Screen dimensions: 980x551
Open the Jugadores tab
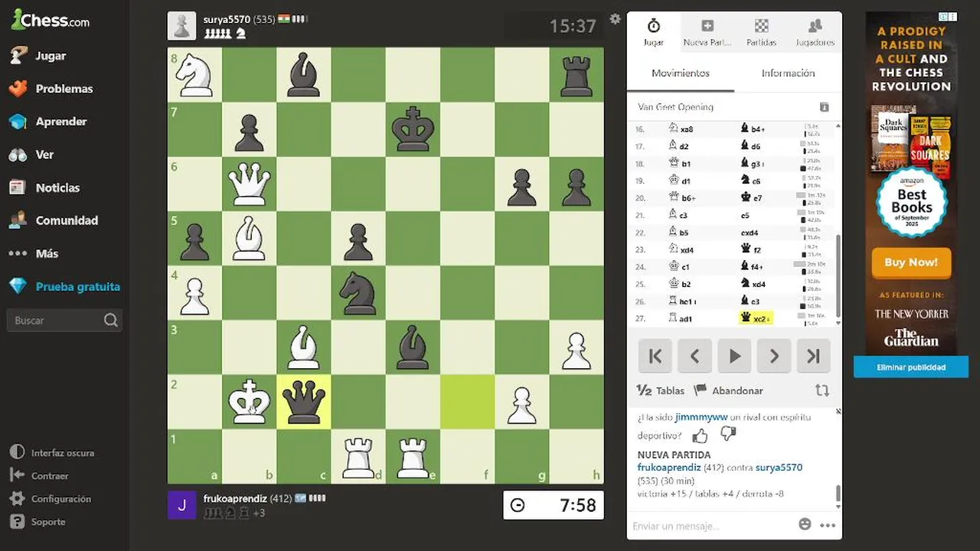(x=815, y=33)
